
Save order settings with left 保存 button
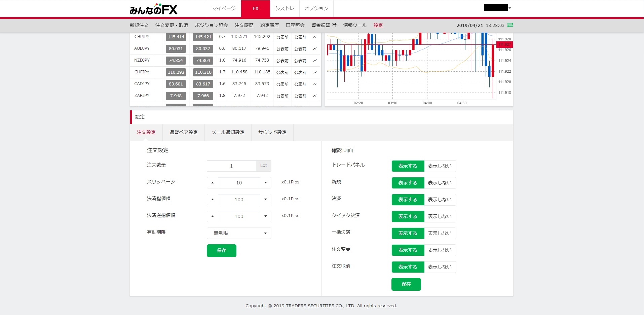pyautogui.click(x=221, y=250)
